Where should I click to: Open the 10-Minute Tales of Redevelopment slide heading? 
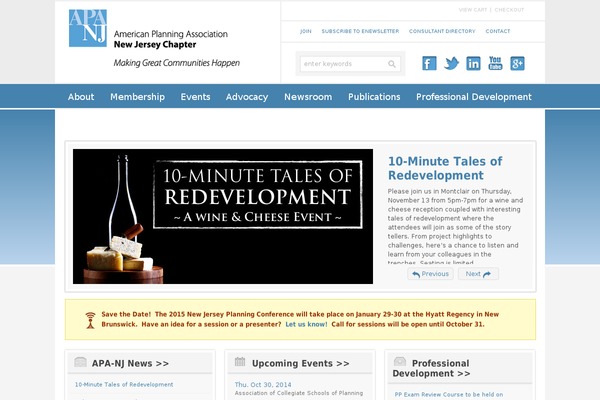445,168
